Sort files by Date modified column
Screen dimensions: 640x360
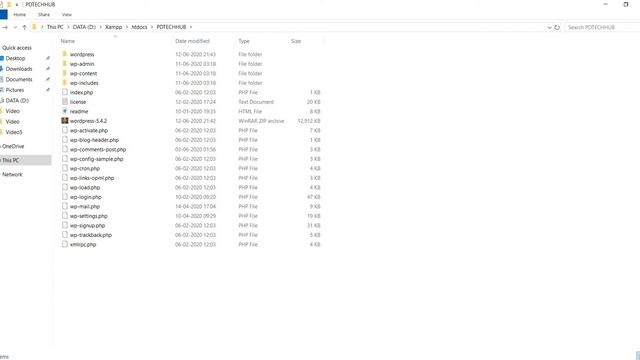192,41
